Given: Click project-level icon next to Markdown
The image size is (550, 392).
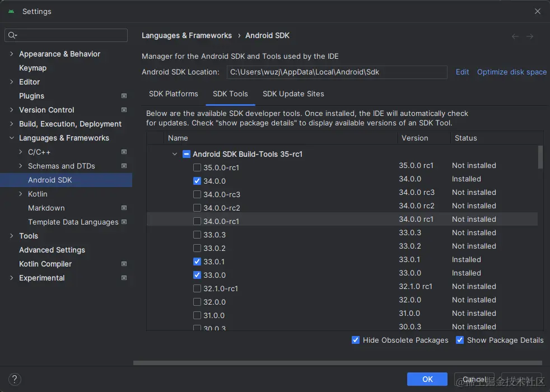Looking at the screenshot, I should coord(124,208).
